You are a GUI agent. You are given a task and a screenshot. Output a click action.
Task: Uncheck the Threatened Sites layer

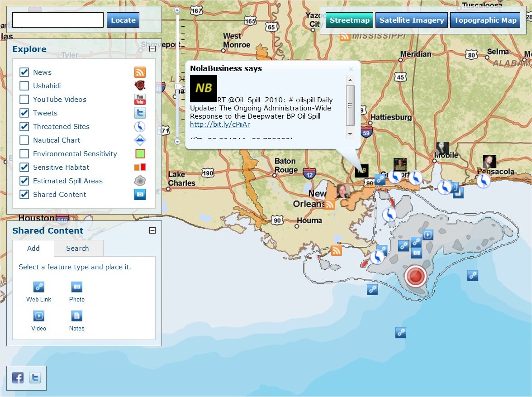(24, 126)
